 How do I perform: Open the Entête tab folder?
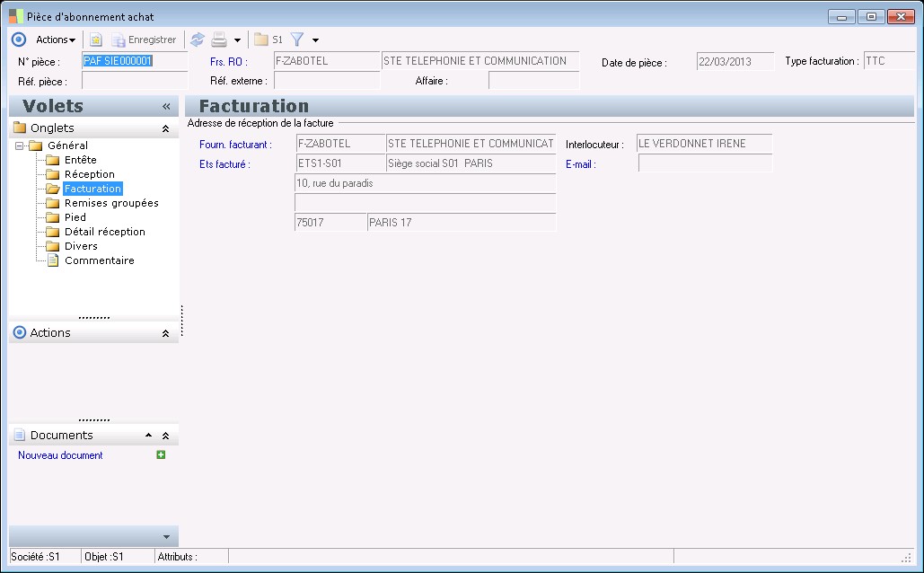coord(81,160)
